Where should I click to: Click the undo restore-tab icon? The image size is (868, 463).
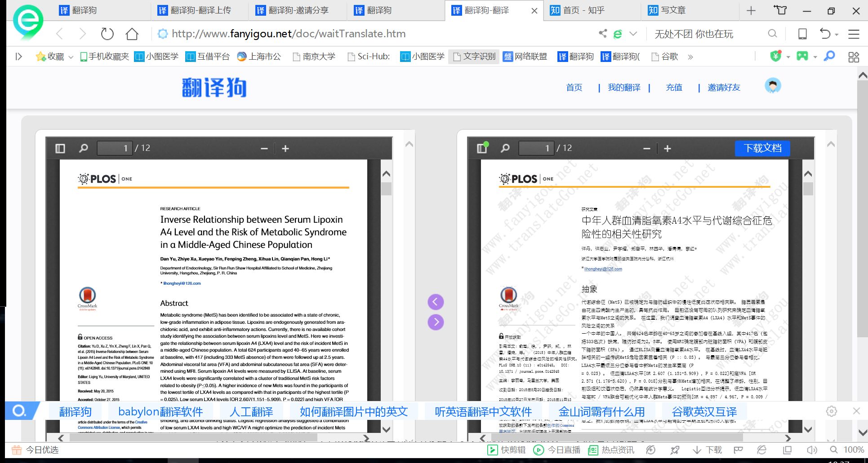825,34
